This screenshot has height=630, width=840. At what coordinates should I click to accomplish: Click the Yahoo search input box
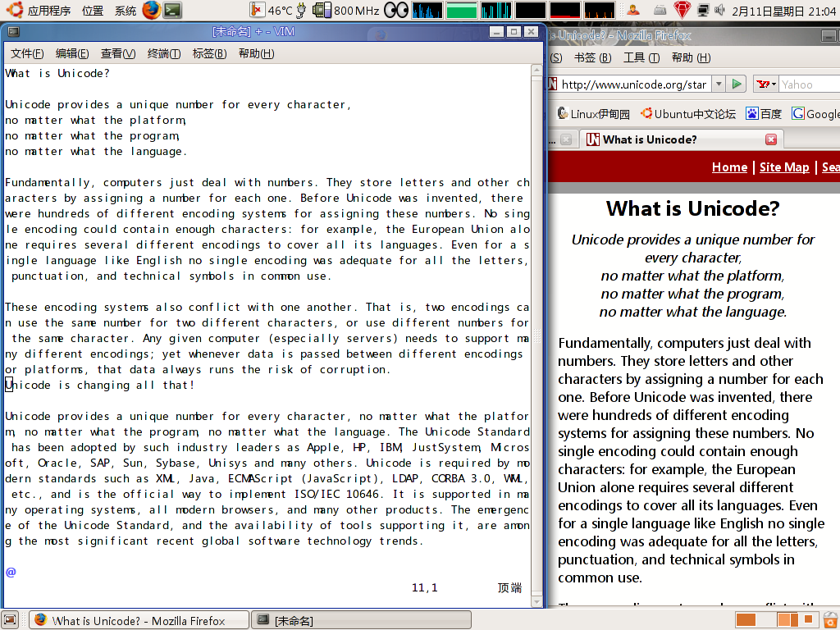tap(809, 84)
